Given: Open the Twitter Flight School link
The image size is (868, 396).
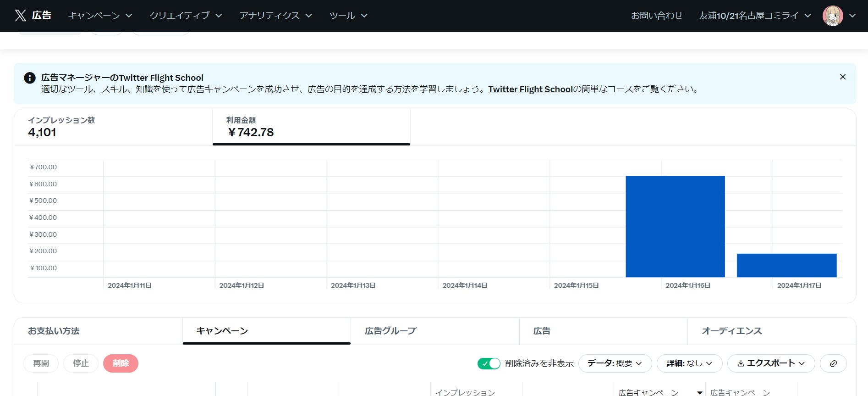Looking at the screenshot, I should pyautogui.click(x=530, y=89).
